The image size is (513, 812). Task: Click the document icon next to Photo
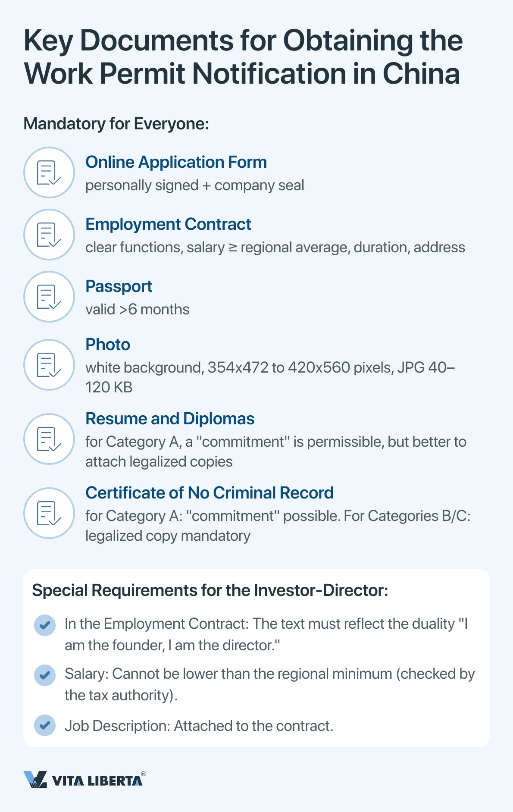tap(49, 365)
